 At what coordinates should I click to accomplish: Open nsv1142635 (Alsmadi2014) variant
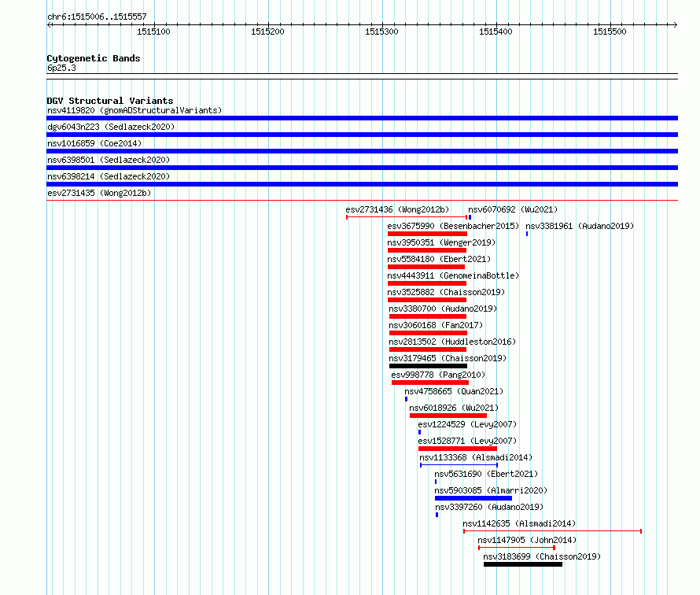(x=519, y=523)
